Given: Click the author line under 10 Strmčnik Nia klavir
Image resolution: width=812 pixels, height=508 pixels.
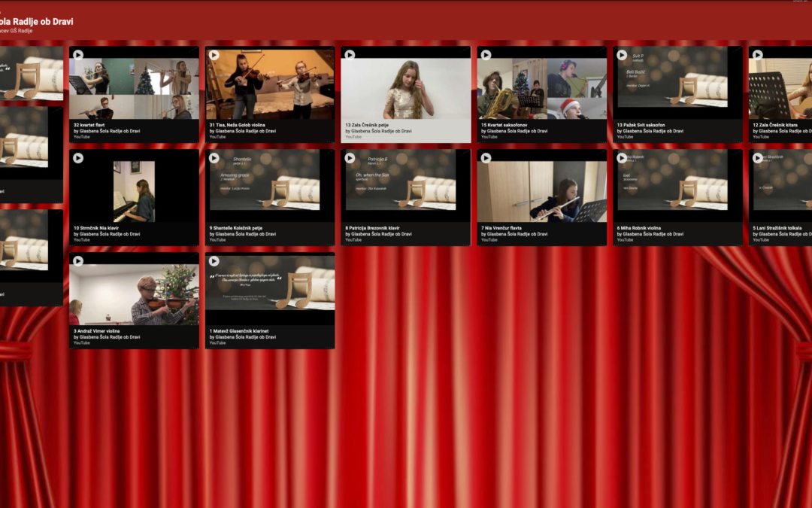Looking at the screenshot, I should pyautogui.click(x=107, y=234).
